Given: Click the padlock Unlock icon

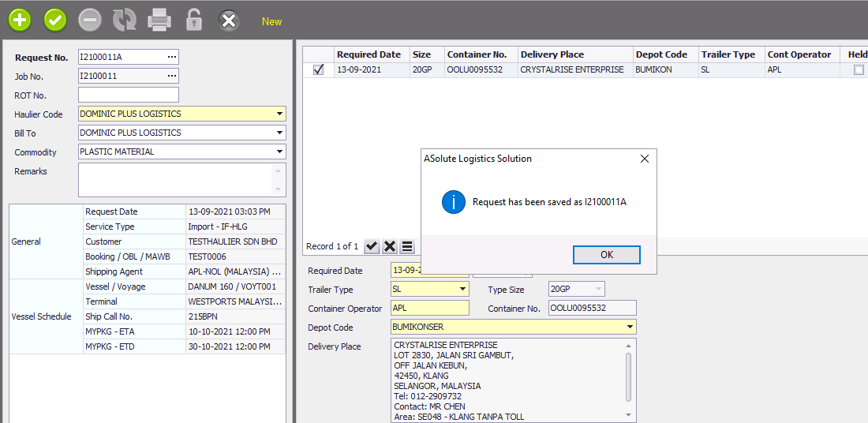Looking at the screenshot, I should (193, 21).
